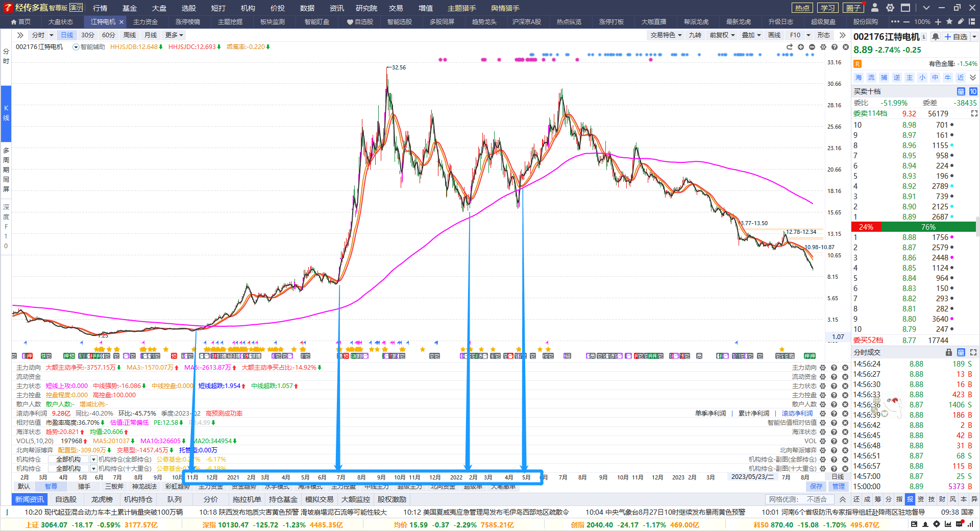Open the 交易特色 dropdown

(666, 35)
